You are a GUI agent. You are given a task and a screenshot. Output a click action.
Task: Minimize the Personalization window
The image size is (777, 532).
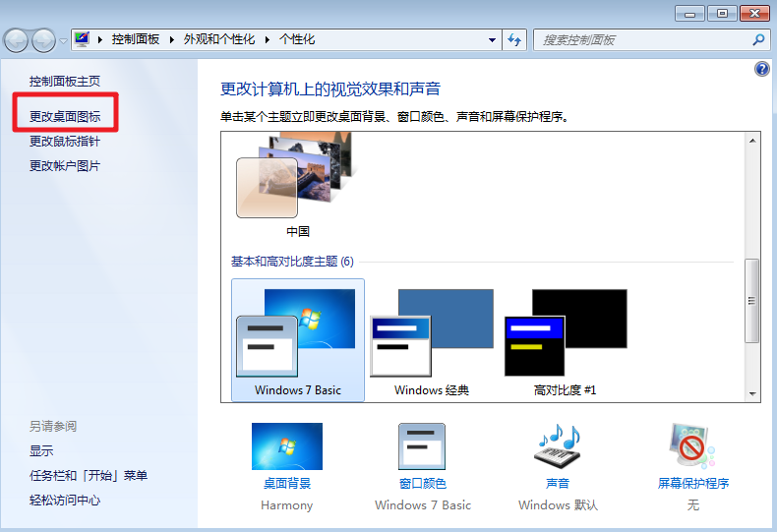(x=689, y=14)
